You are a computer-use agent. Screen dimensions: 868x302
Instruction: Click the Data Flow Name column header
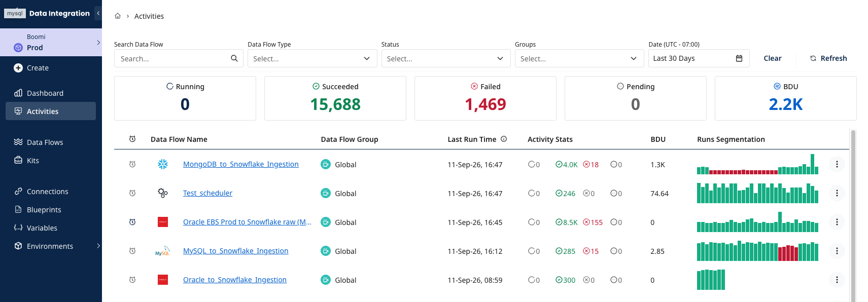coord(179,139)
